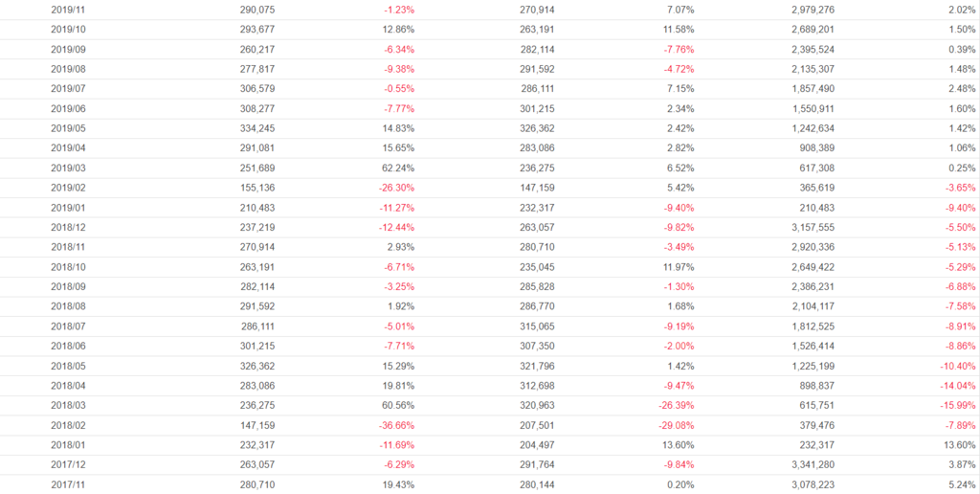Select the 2019/03 date row label

point(66,168)
